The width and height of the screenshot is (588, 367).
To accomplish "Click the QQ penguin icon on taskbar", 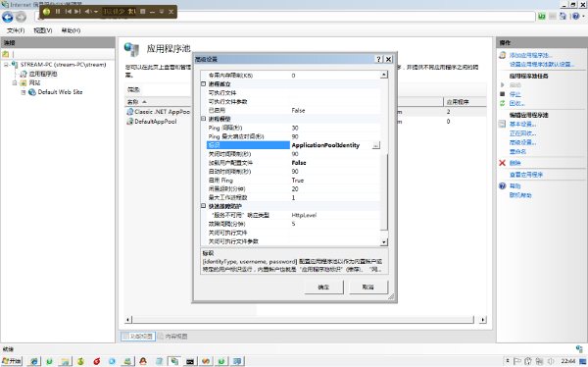I will [143, 361].
